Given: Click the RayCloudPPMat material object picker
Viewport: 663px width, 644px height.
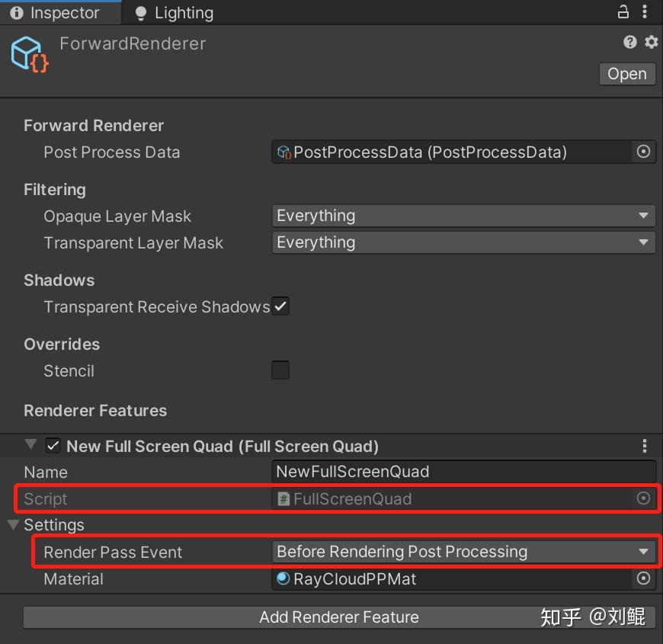Looking at the screenshot, I should (642, 578).
